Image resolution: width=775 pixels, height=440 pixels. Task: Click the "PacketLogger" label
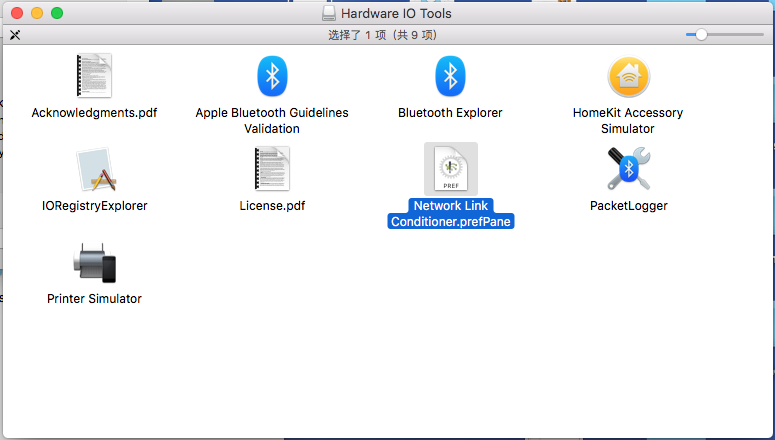point(629,206)
